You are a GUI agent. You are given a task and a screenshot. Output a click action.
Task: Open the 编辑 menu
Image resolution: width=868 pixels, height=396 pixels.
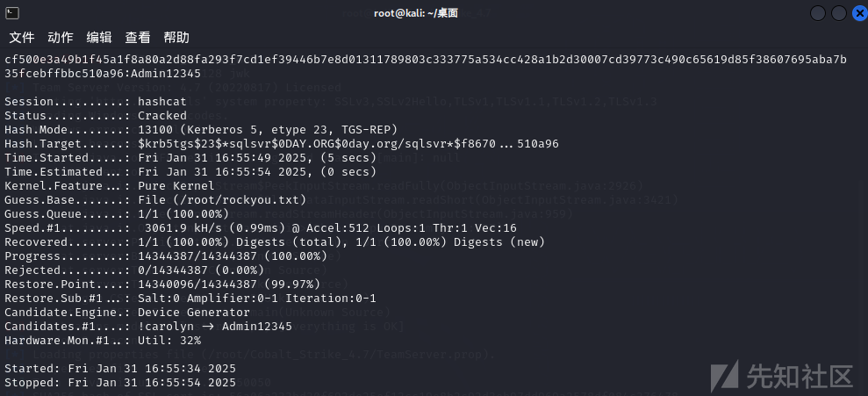click(99, 37)
